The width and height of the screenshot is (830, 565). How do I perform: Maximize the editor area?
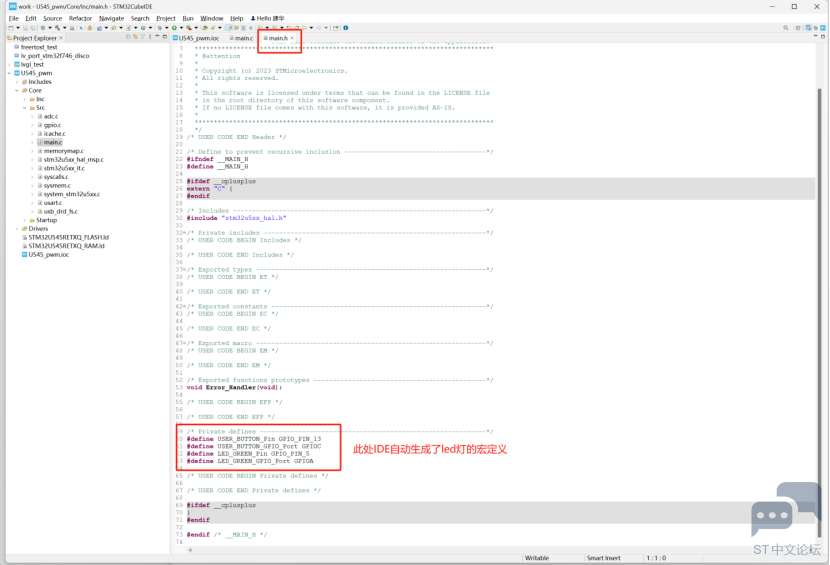823,37
